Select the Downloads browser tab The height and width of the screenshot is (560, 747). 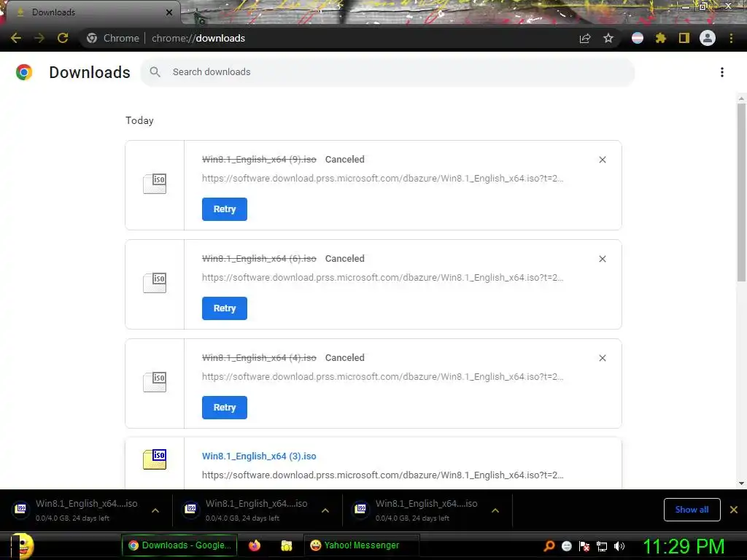tap(93, 12)
